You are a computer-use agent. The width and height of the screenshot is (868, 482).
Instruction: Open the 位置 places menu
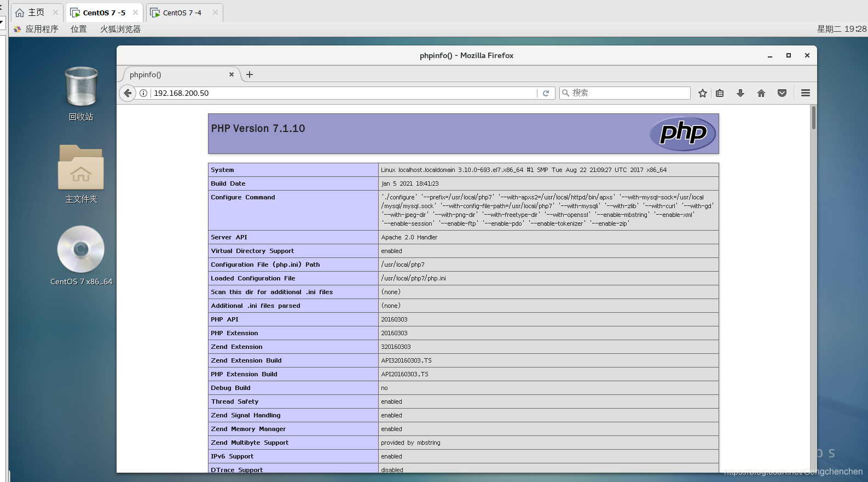tap(79, 29)
